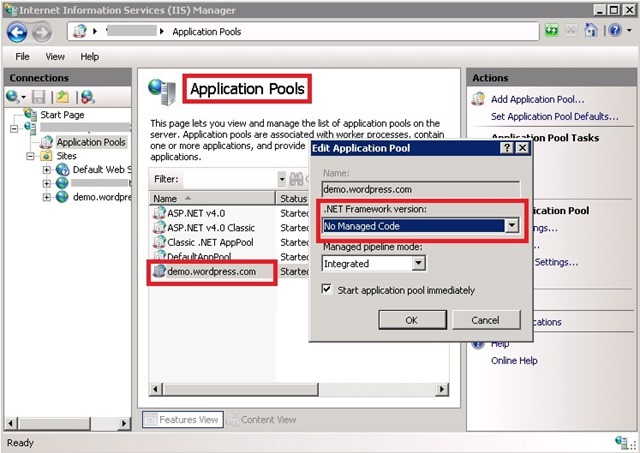Click Application Pools icon in tree

[x=46, y=142]
